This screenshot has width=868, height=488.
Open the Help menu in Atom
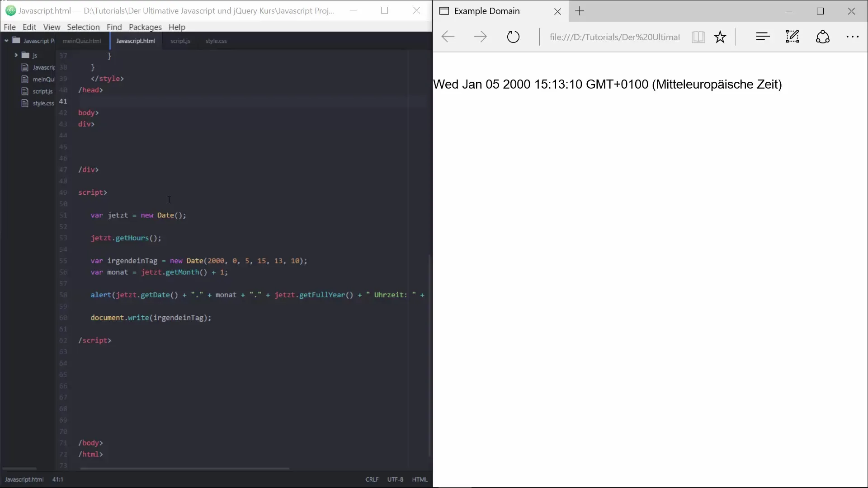coord(177,27)
